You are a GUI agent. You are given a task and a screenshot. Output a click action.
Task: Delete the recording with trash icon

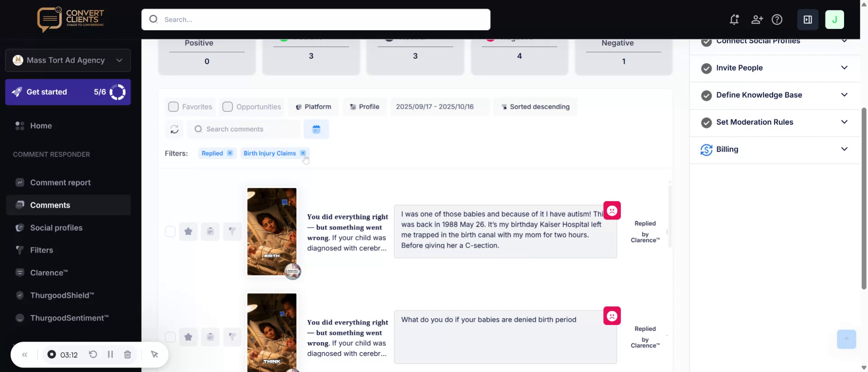pyautogui.click(x=127, y=354)
